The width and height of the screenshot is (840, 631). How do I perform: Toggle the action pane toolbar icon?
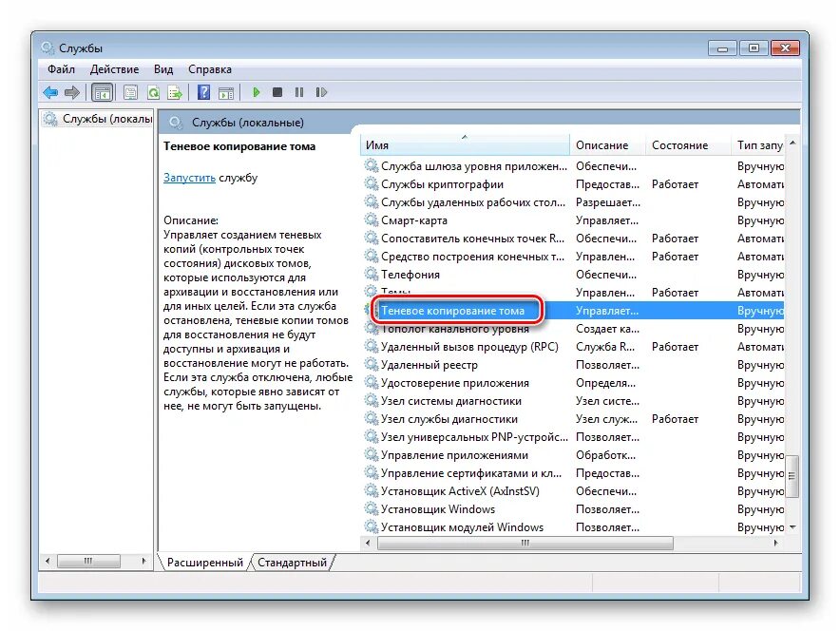point(226,93)
